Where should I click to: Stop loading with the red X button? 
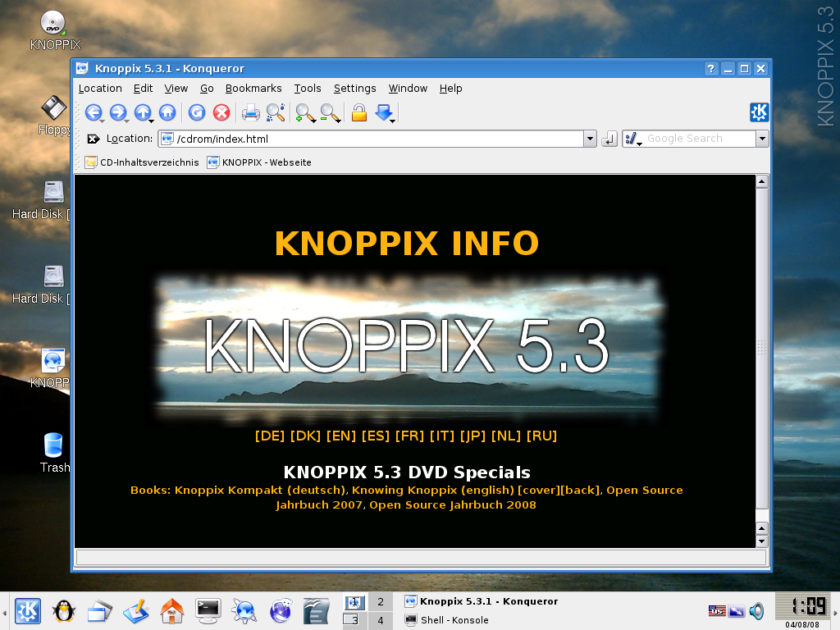221,112
